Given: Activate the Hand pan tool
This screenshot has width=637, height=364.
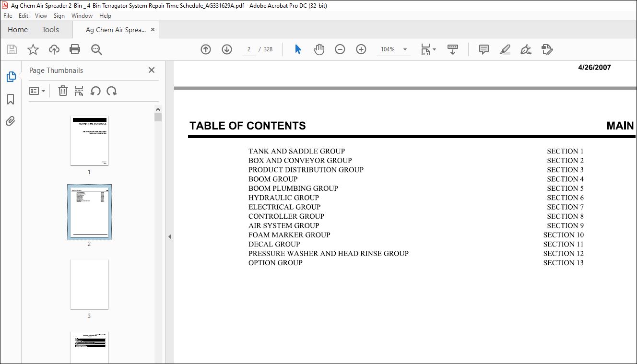Looking at the screenshot, I should (319, 49).
